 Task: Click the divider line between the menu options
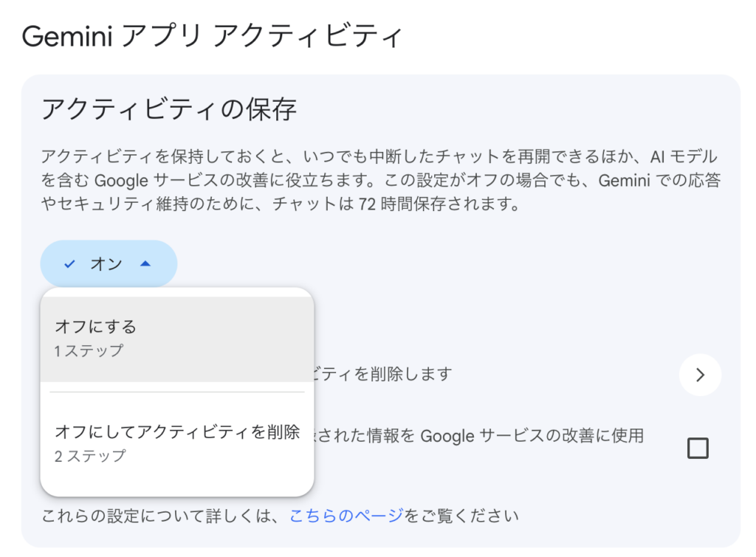(177, 392)
